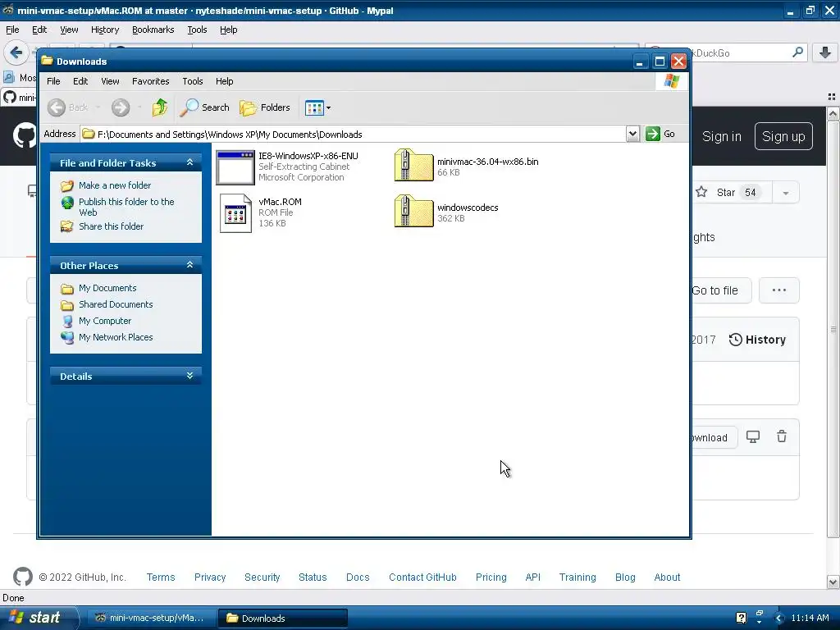This screenshot has height=630, width=840.
Task: Click the GitHub delete file trash icon
Action: click(782, 436)
